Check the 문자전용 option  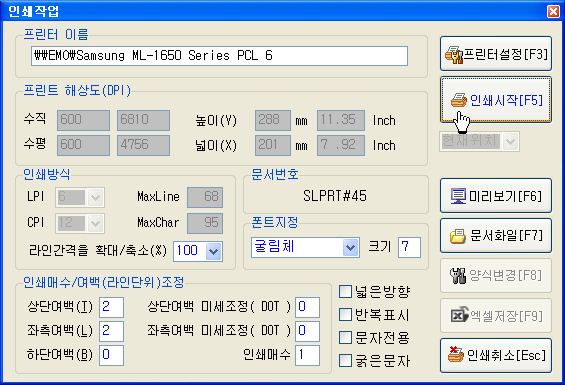pos(346,337)
